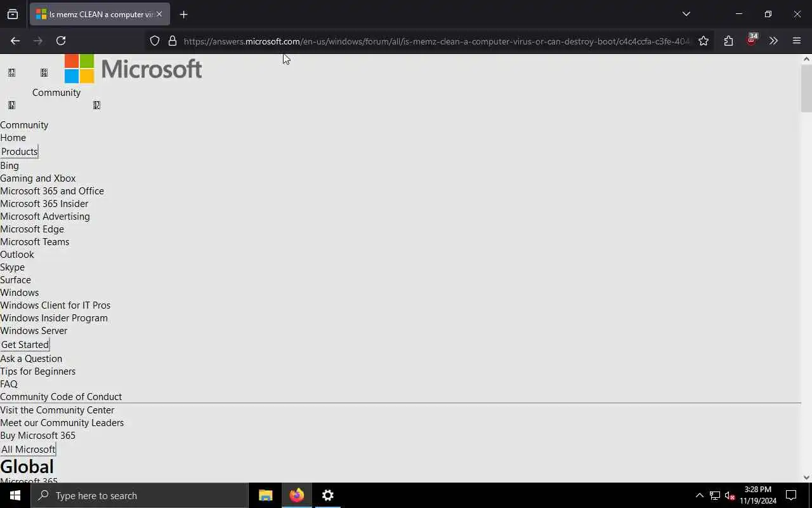The height and width of the screenshot is (508, 812).
Task: Open the list all tabs chevron
Action: click(x=686, y=14)
